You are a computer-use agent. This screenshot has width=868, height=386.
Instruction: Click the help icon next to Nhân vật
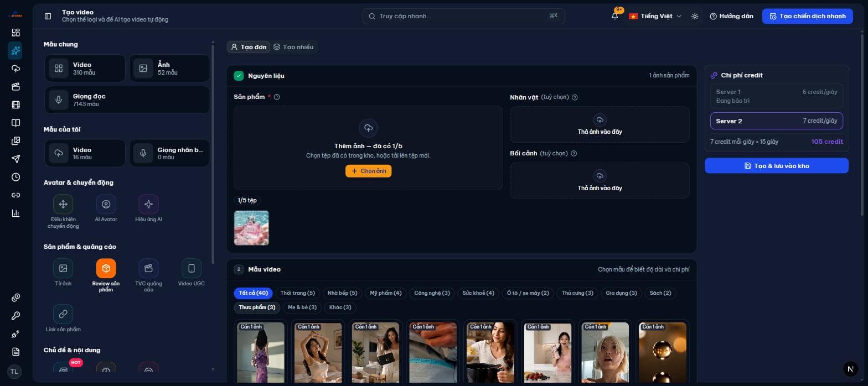(575, 97)
